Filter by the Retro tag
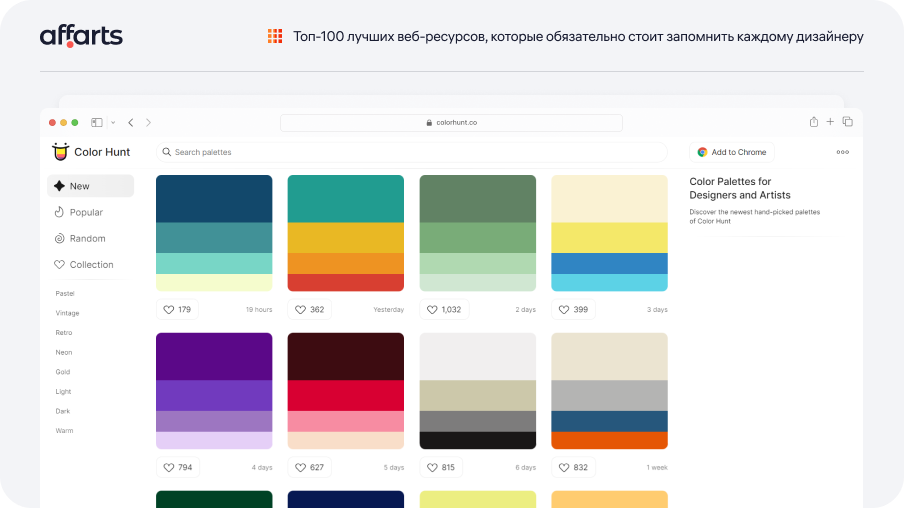 tap(64, 333)
